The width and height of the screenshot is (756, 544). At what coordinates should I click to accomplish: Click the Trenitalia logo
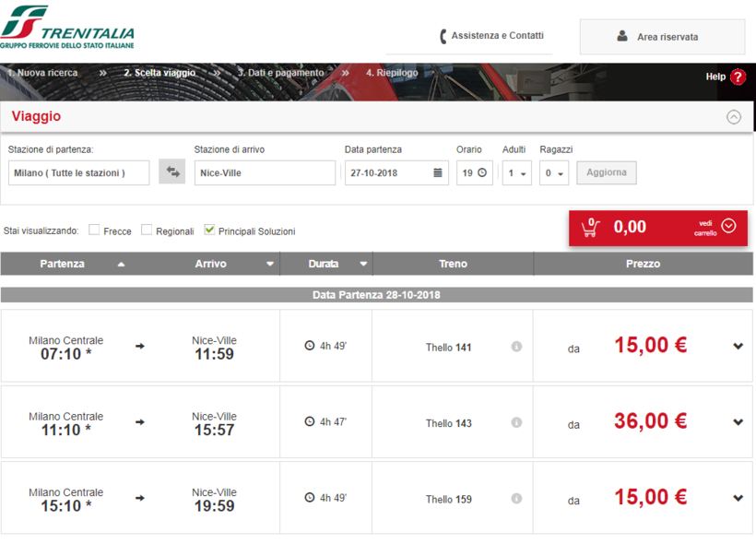(x=67, y=29)
